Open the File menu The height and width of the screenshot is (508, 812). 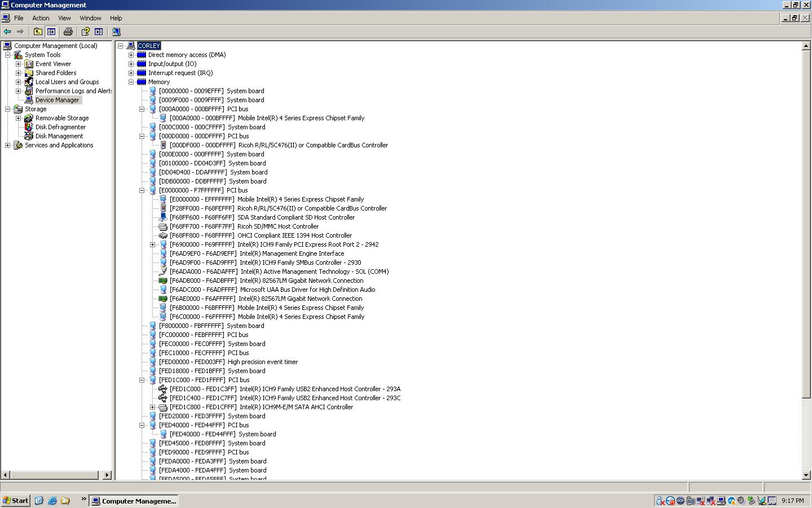[19, 18]
